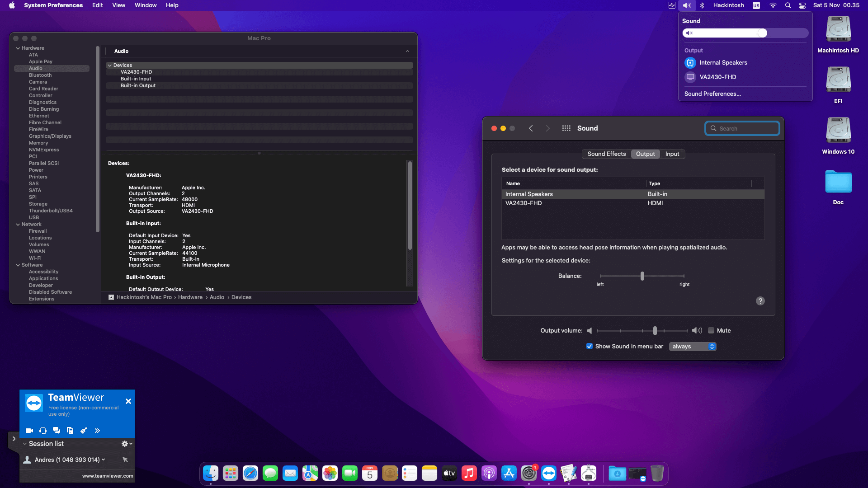Open Calendar app in Dock

click(370, 473)
